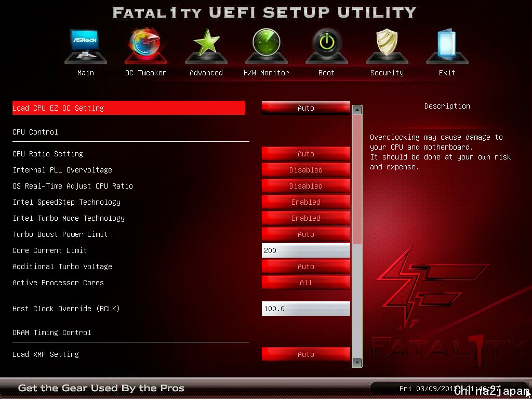This screenshot has width=532, height=399.
Task: Select the Boot power button icon
Action: 326,46
